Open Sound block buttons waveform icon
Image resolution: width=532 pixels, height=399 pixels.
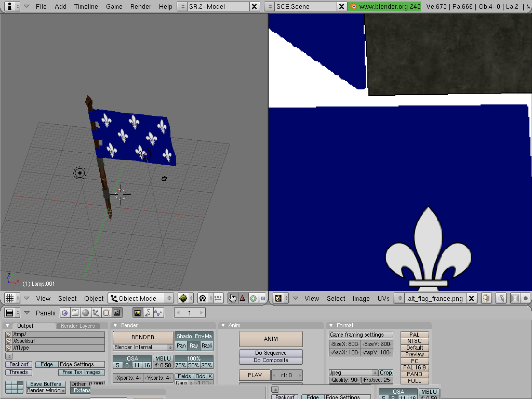pyautogui.click(x=158, y=313)
